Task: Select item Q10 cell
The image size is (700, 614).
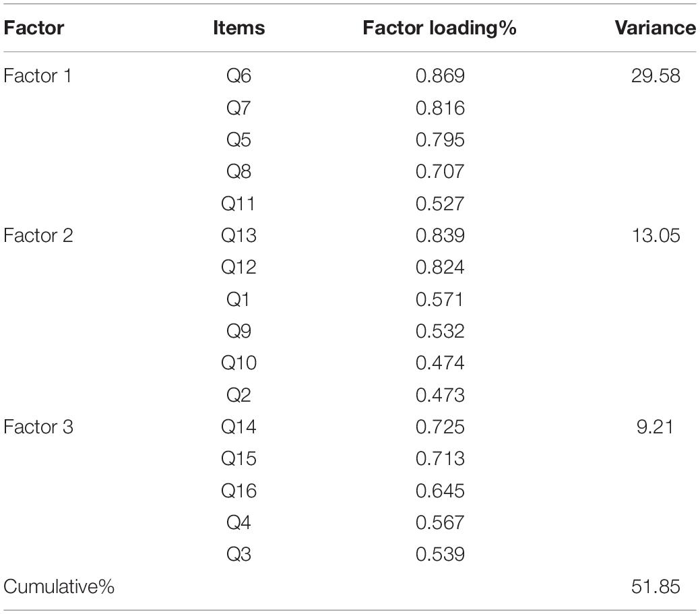Action: (x=239, y=363)
